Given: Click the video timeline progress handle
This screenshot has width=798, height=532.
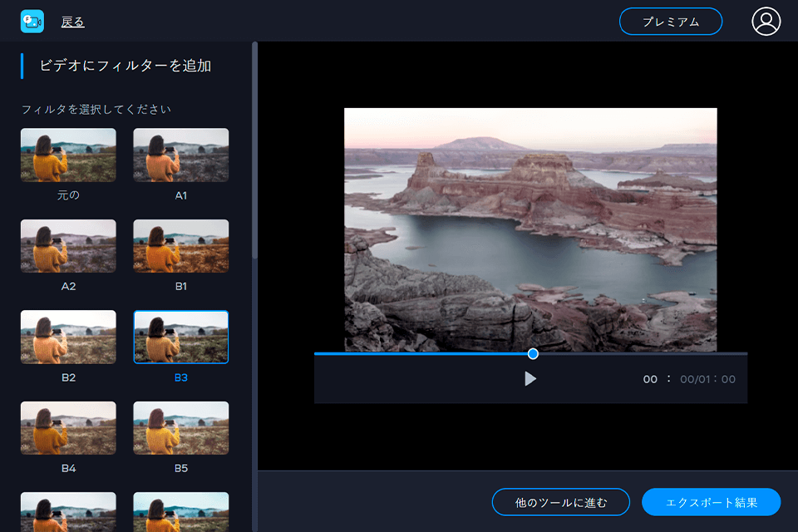Looking at the screenshot, I should [533, 354].
